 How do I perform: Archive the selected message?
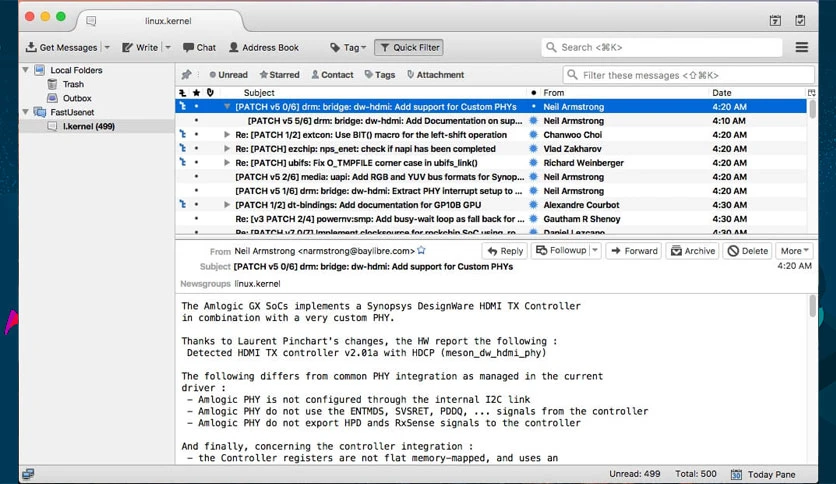click(x=693, y=251)
